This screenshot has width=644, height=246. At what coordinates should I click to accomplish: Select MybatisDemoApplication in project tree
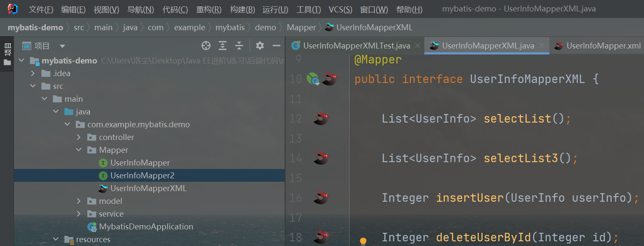(146, 227)
